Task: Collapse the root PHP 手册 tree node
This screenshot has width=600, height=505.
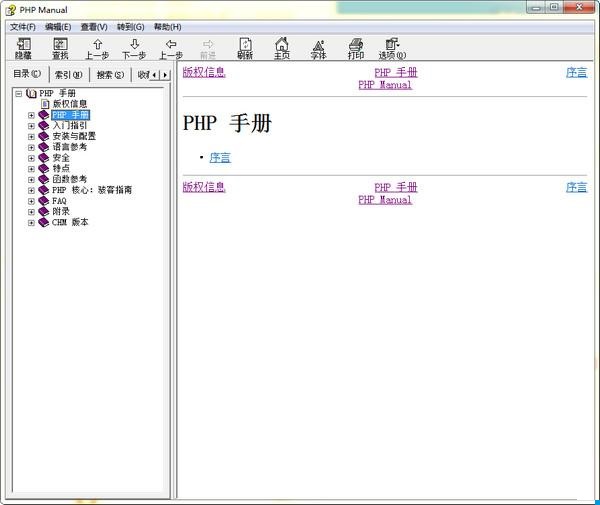Action: (x=18, y=93)
